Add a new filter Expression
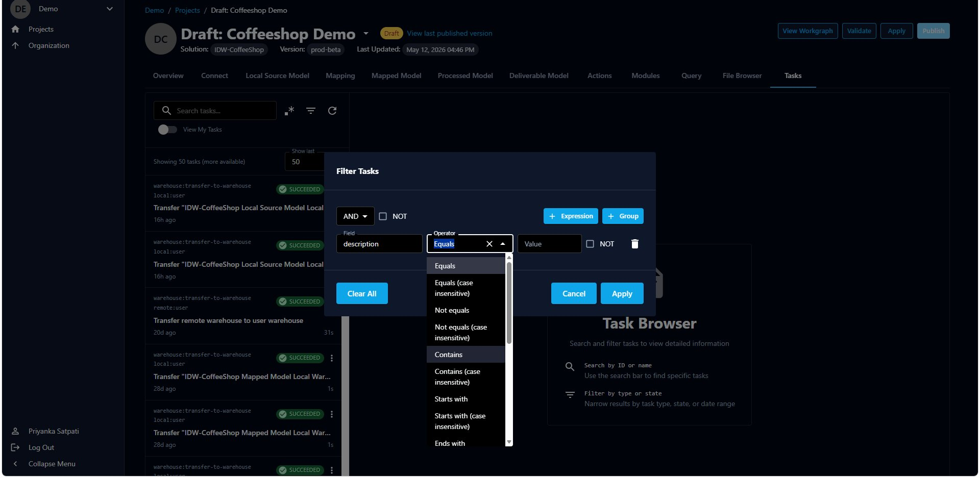 coord(571,216)
